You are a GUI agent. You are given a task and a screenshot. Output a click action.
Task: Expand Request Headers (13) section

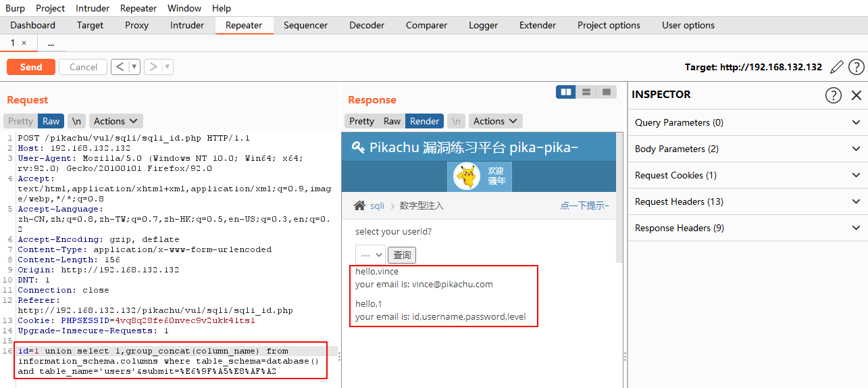(748, 201)
